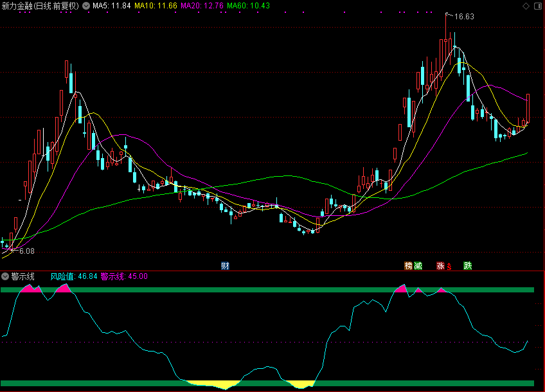Click the magenta 警示线 45.00 readout
Image resolution: width=545 pixels, height=392 pixels.
(124, 276)
